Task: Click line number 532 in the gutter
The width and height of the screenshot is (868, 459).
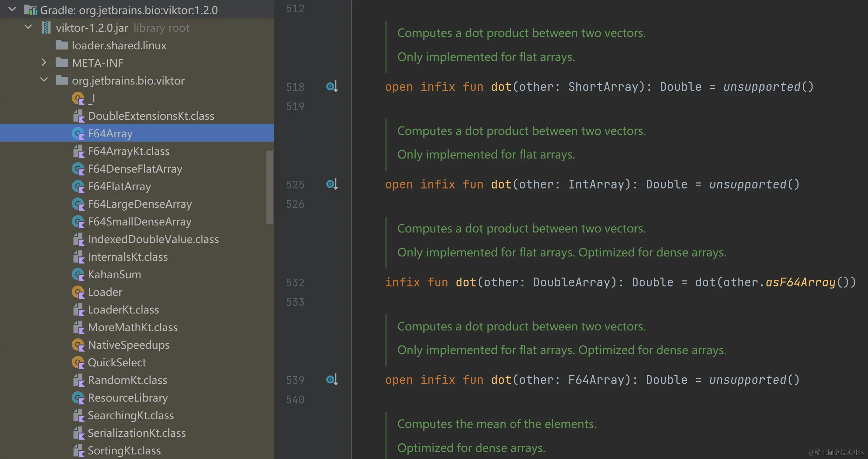Action: click(x=295, y=283)
